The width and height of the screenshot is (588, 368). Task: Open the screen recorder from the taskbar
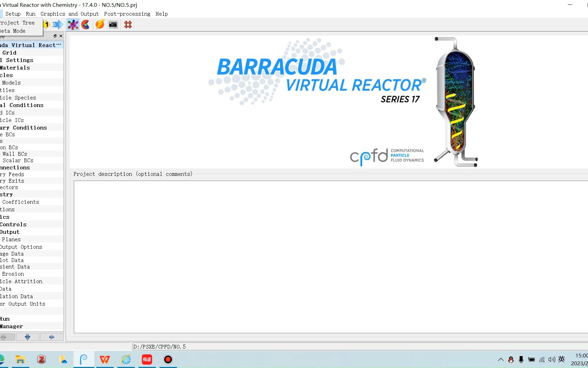click(x=168, y=359)
